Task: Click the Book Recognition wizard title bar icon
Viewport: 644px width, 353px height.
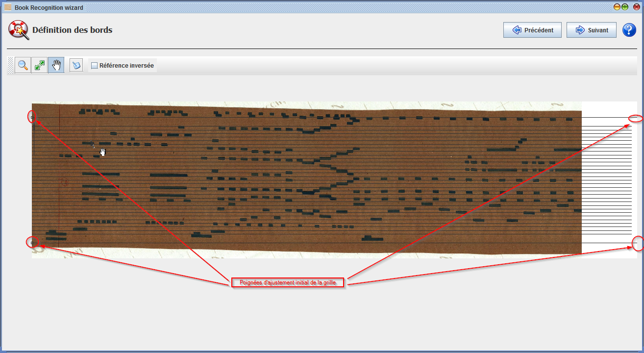Action: 8,7
